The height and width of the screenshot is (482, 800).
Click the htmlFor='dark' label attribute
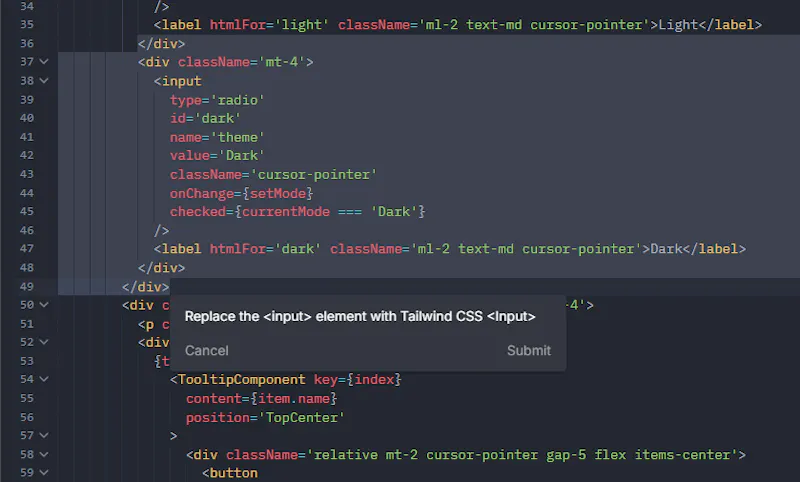(x=265, y=249)
